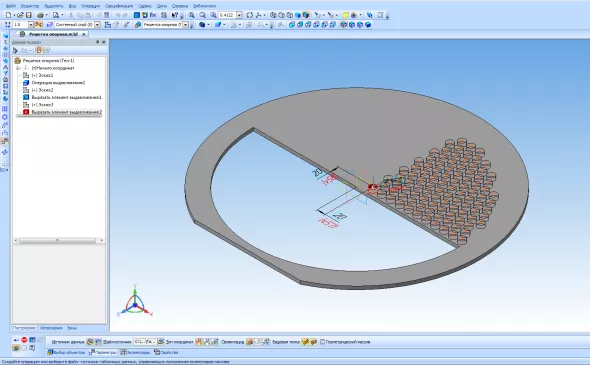Select root node Решетка опорная in tree
Screen dimensions: 590x365
[48, 61]
